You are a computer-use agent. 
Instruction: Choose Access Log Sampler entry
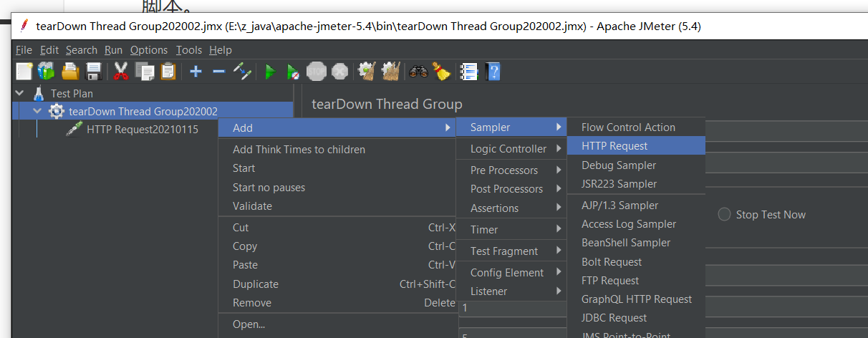(636, 223)
